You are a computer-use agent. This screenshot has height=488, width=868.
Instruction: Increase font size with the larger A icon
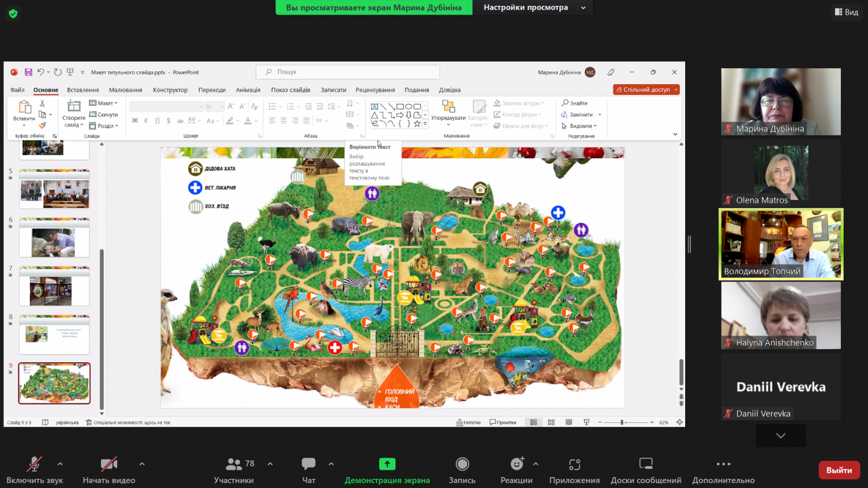click(x=231, y=106)
